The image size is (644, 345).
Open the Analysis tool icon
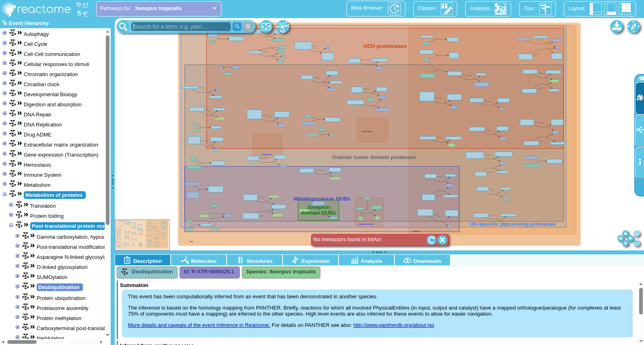click(500, 8)
